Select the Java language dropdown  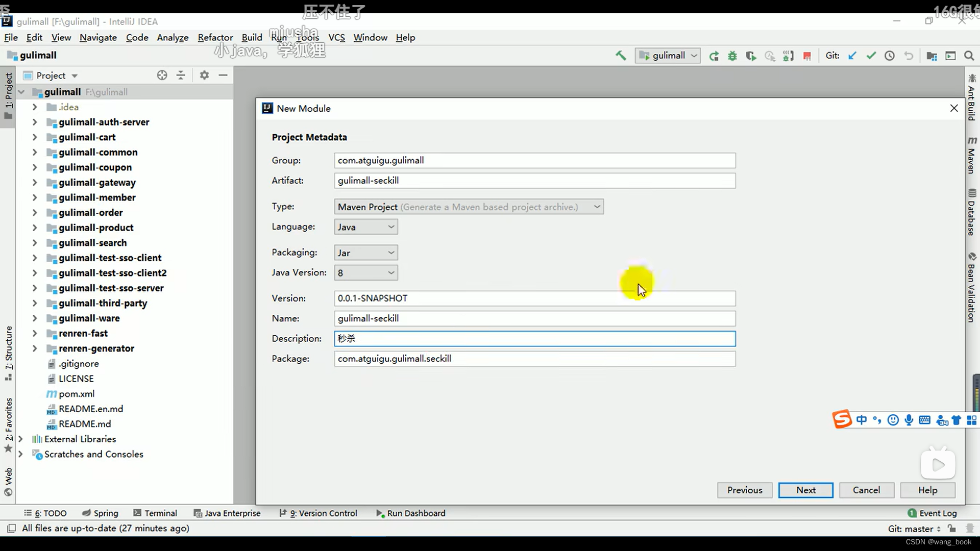pyautogui.click(x=365, y=227)
